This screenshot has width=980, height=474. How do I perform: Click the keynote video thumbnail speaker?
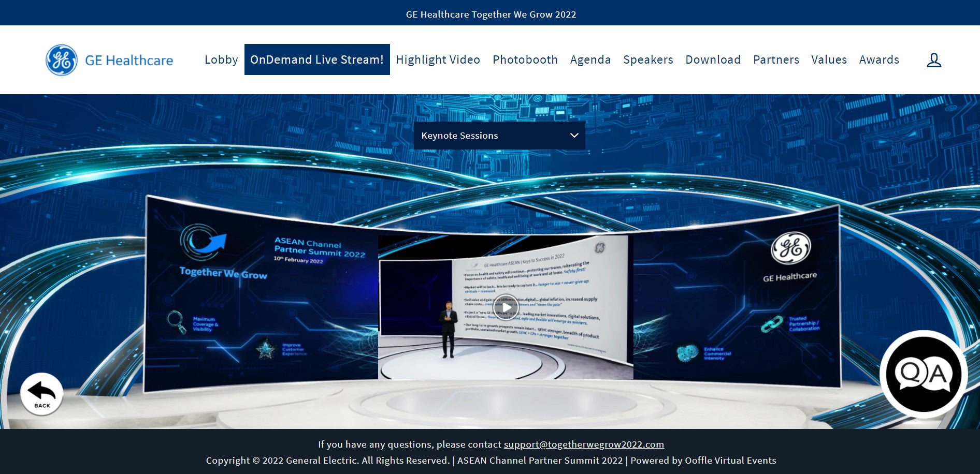pos(448,329)
